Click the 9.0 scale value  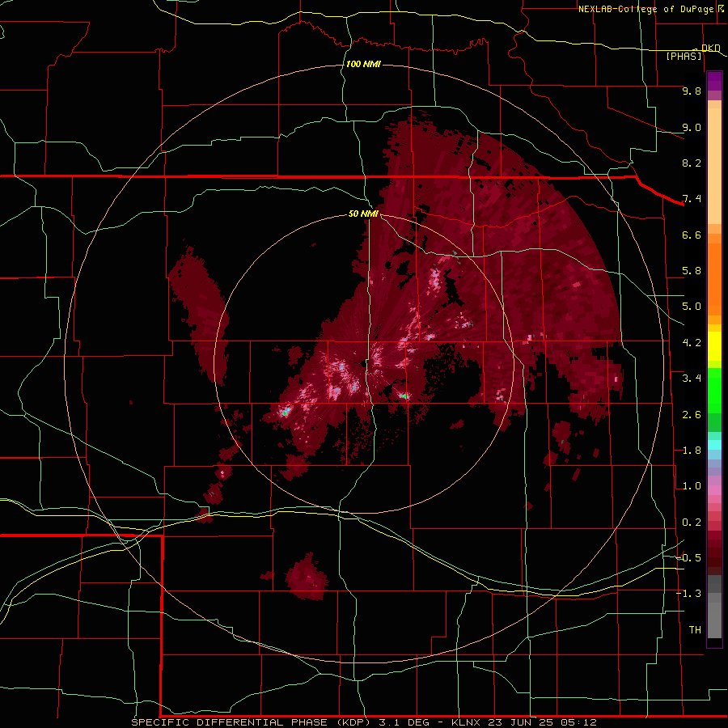pos(692,127)
